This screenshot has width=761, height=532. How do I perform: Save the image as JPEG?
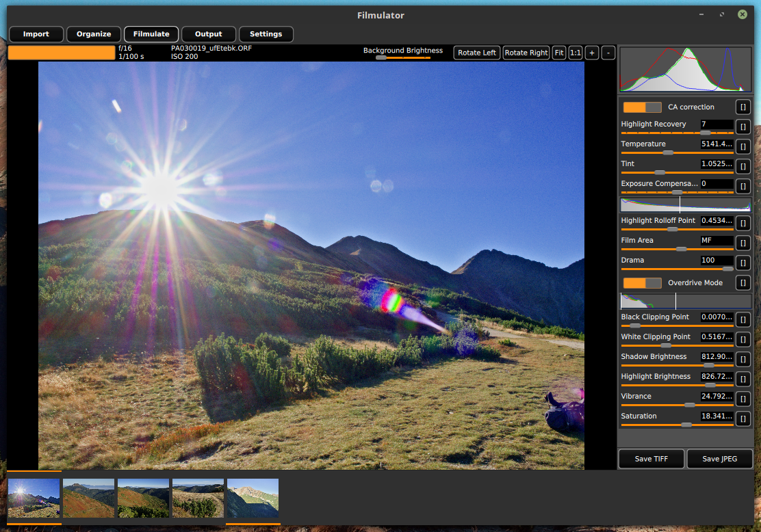click(720, 459)
